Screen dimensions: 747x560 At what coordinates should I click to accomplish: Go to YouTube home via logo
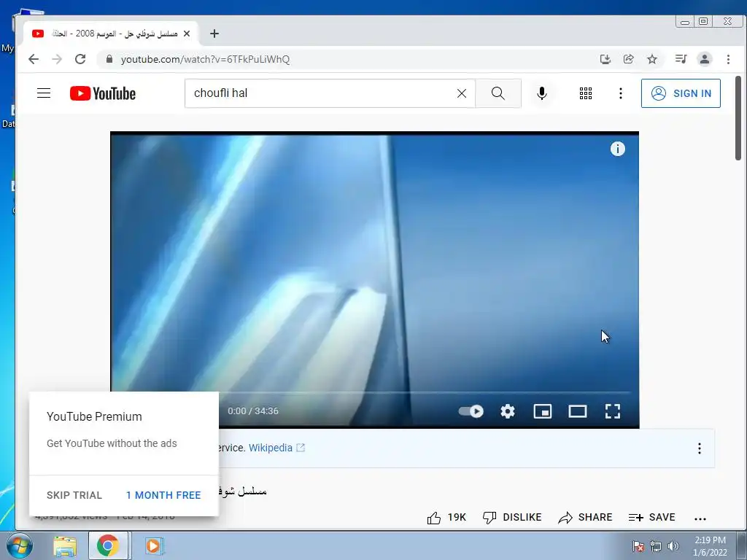point(102,93)
